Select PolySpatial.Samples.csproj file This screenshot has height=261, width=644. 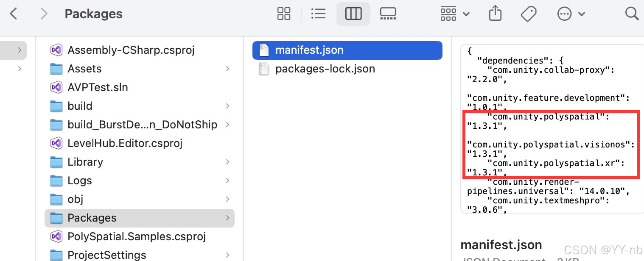pos(139,236)
